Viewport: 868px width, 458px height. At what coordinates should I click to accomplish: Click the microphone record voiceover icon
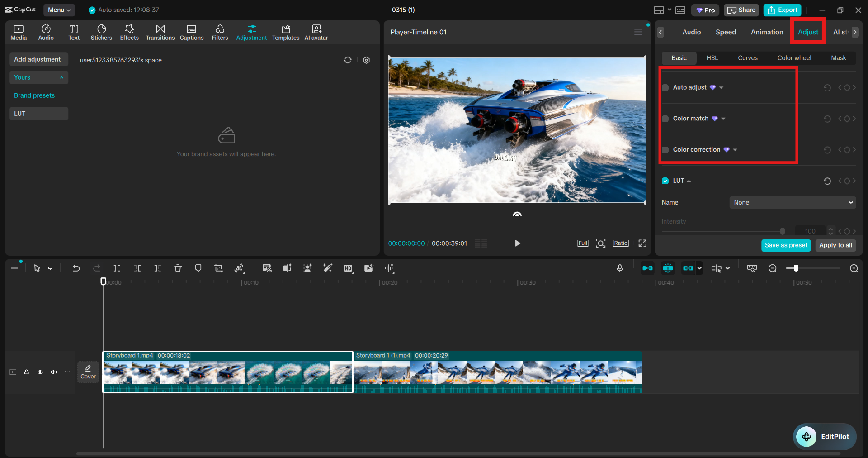click(x=620, y=268)
